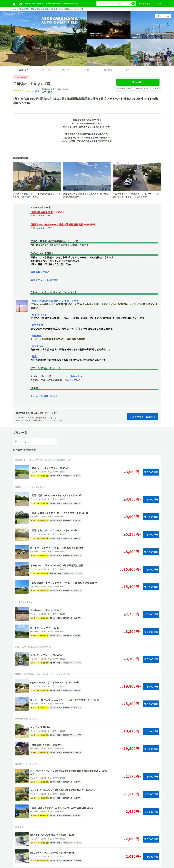
Task: Open the キャンセルチャージ料金 notice link
Action: [x=64, y=224]
